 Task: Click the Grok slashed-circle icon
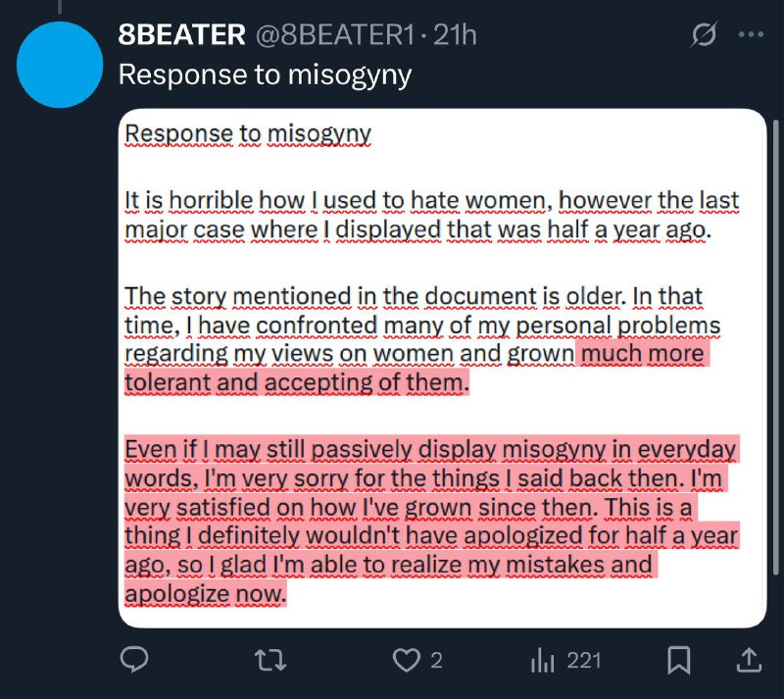(x=704, y=34)
